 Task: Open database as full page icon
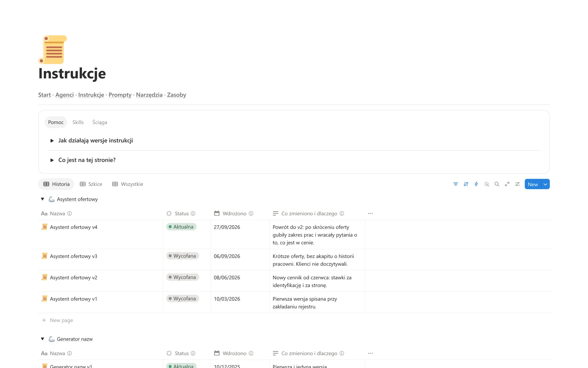coord(507,184)
